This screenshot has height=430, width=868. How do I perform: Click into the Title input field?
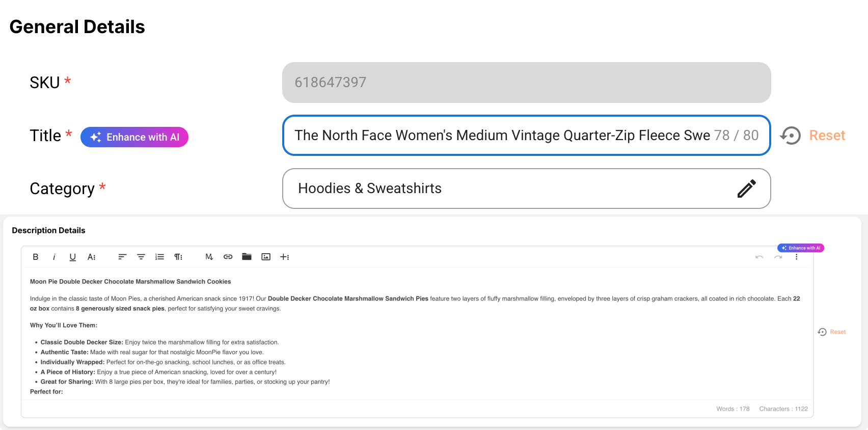pyautogui.click(x=526, y=136)
